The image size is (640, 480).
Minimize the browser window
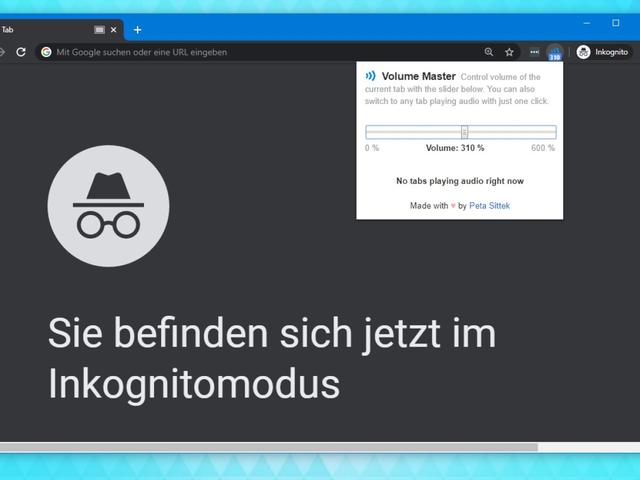click(587, 23)
